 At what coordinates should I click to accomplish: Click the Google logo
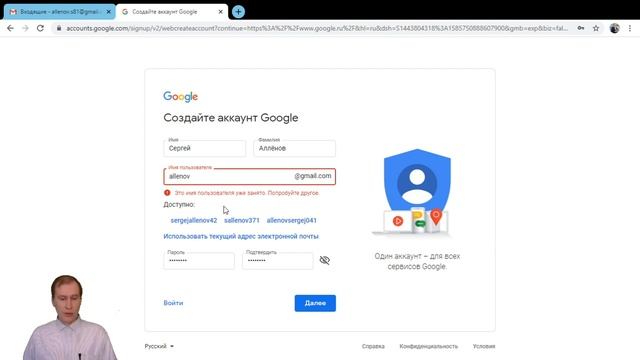[x=180, y=97]
